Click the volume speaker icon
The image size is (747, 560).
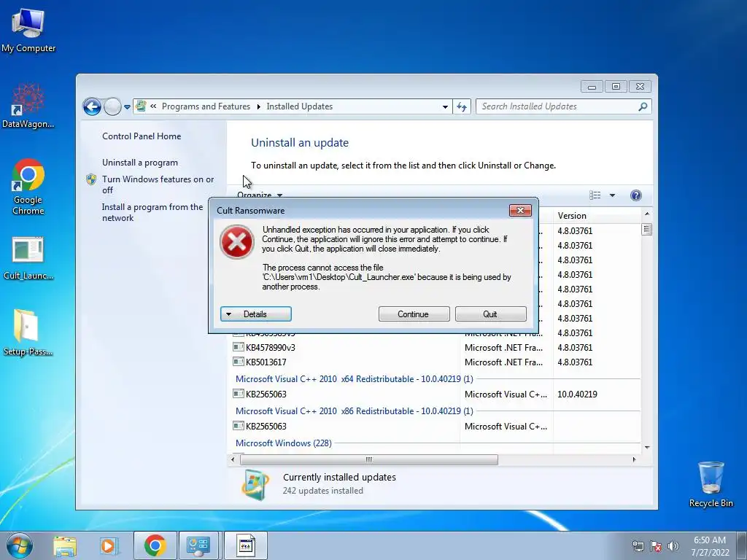(673, 546)
